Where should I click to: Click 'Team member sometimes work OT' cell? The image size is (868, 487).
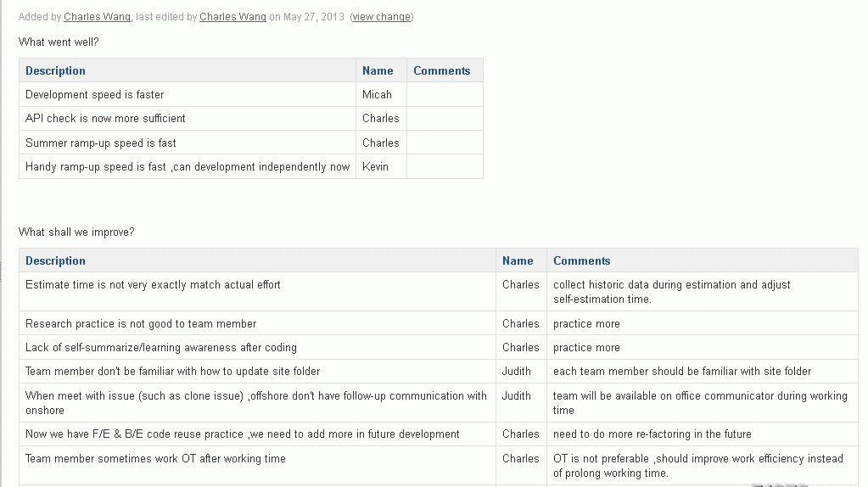[x=257, y=466]
